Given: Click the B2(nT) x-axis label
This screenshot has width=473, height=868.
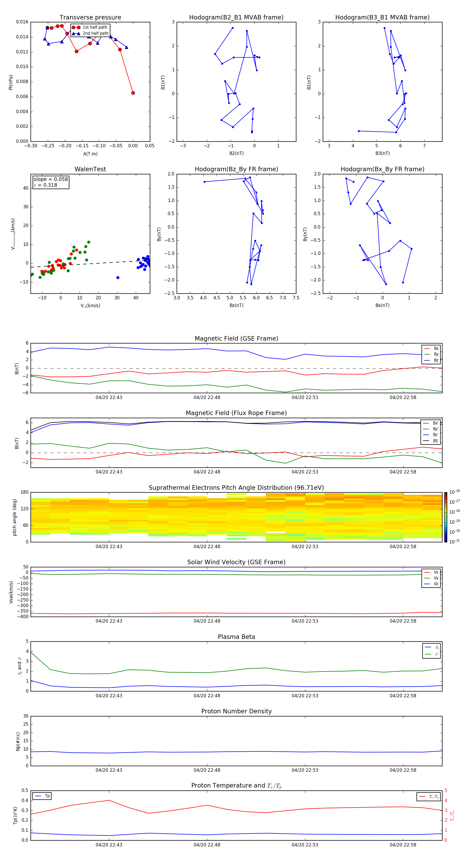Looking at the screenshot, I should click(236, 153).
